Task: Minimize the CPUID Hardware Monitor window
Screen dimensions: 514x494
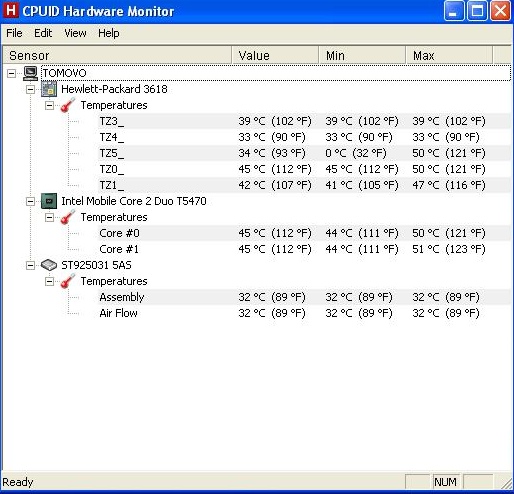Action: tap(454, 11)
